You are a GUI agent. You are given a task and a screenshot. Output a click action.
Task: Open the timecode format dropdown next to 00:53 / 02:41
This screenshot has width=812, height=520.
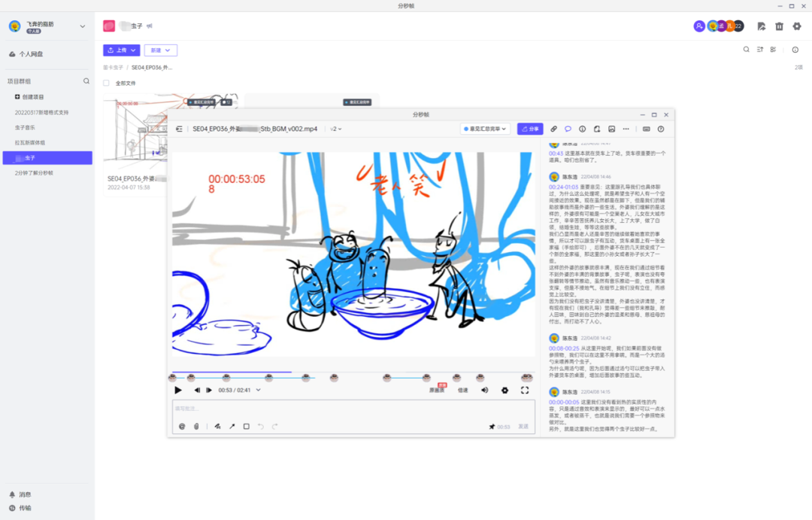click(259, 390)
